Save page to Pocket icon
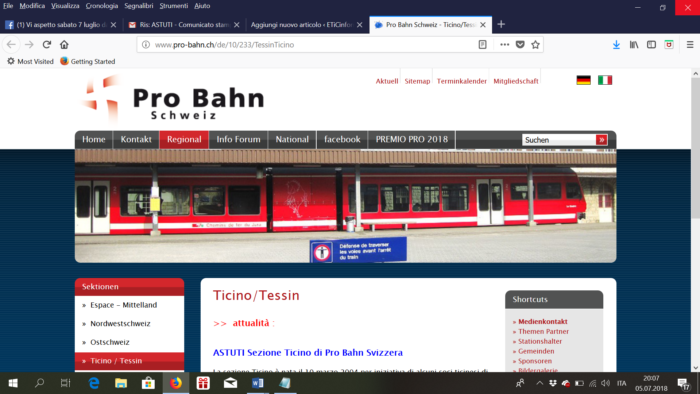 pyautogui.click(x=520, y=45)
